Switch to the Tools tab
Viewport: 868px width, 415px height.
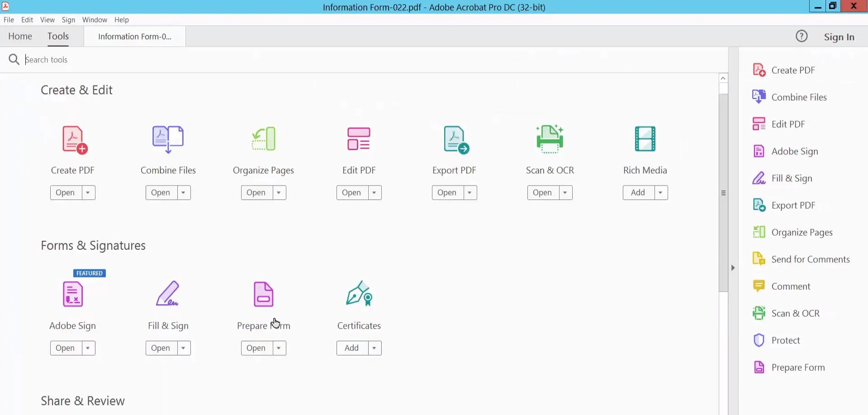pyautogui.click(x=58, y=36)
